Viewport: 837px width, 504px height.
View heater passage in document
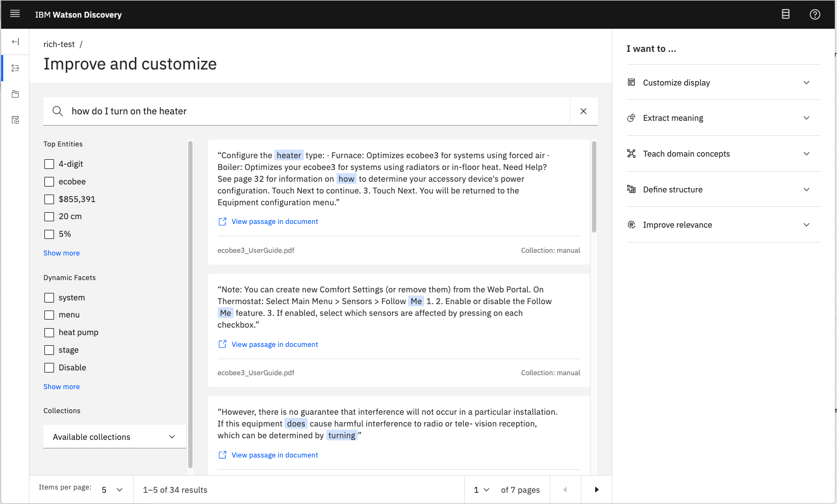(x=274, y=221)
